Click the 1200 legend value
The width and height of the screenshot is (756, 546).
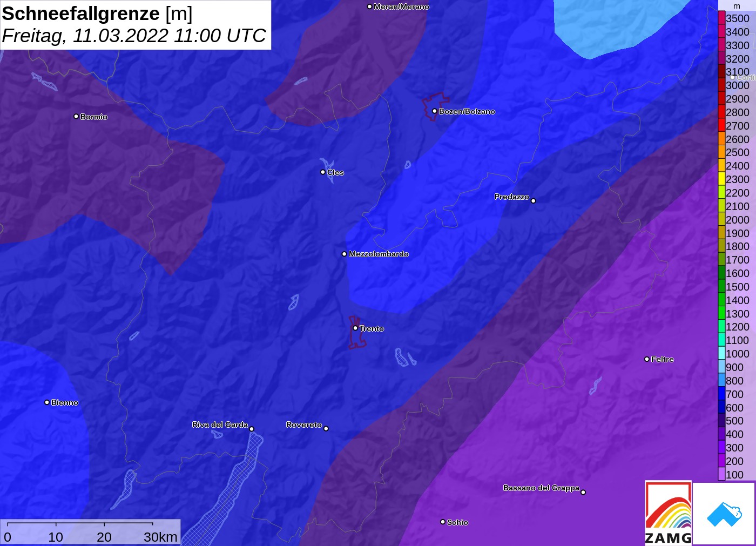pyautogui.click(x=738, y=327)
